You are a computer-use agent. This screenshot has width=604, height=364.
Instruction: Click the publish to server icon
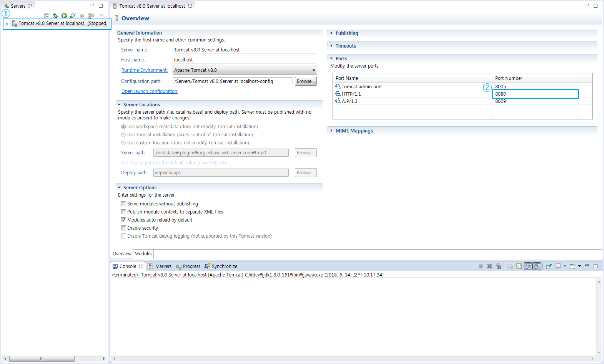(91, 16)
